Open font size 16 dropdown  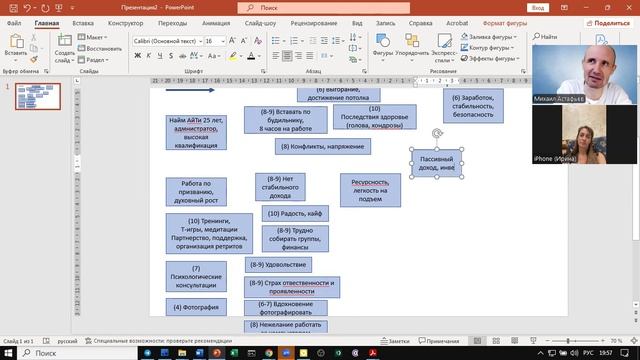click(223, 41)
